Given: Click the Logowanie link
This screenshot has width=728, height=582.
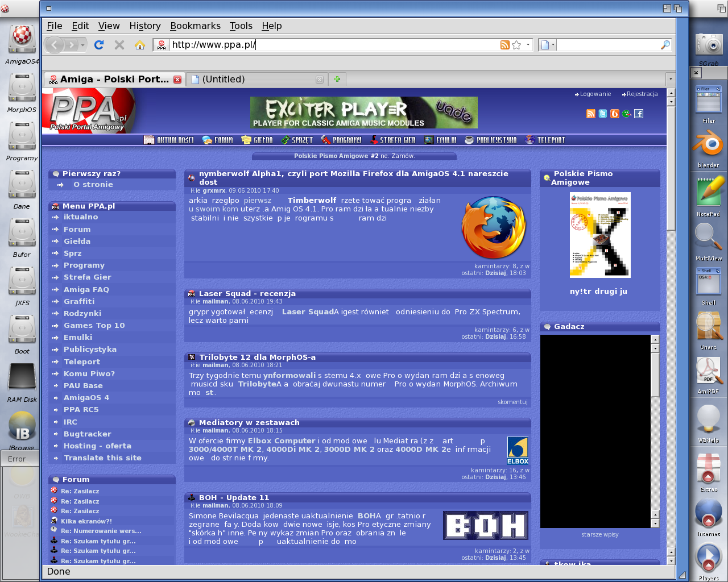Looking at the screenshot, I should tap(595, 94).
